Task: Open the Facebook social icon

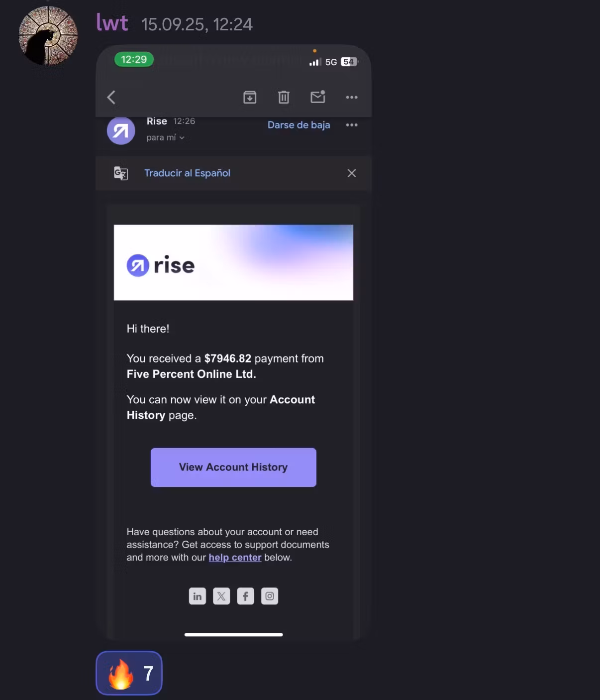Action: pyautogui.click(x=245, y=596)
